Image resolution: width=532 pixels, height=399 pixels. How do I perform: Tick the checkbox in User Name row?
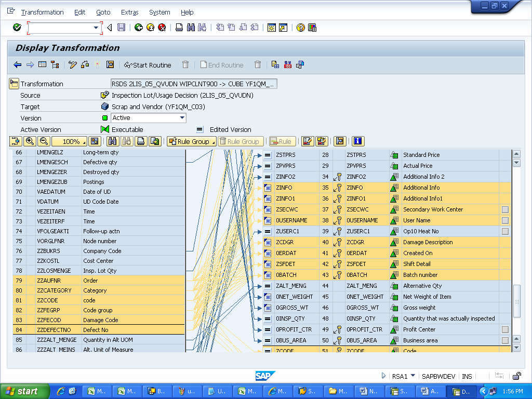pyautogui.click(x=505, y=220)
